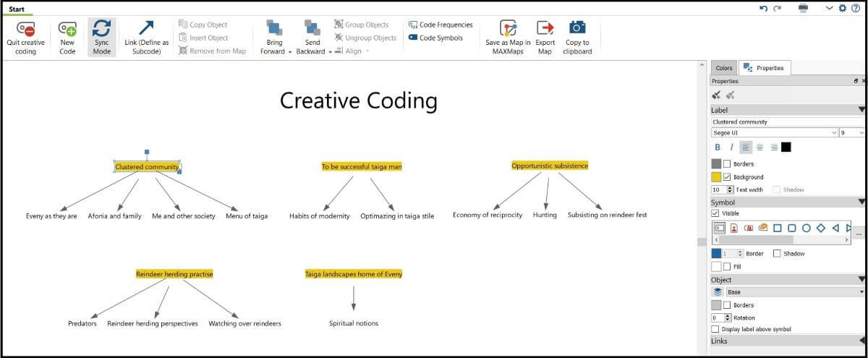This screenshot has width=868, height=358.
Task: Open Send Backward dropdown arrow
Action: coord(330,52)
